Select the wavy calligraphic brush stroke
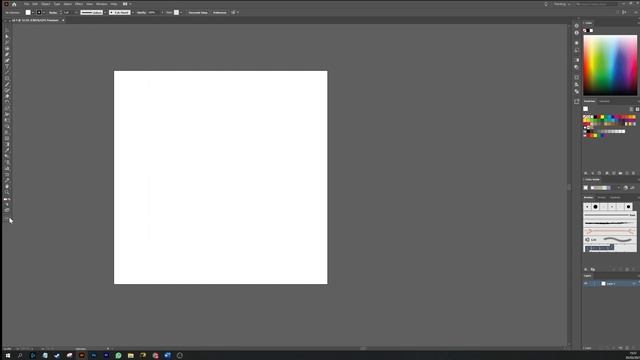The width and height of the screenshot is (640, 360). pyautogui.click(x=610, y=240)
